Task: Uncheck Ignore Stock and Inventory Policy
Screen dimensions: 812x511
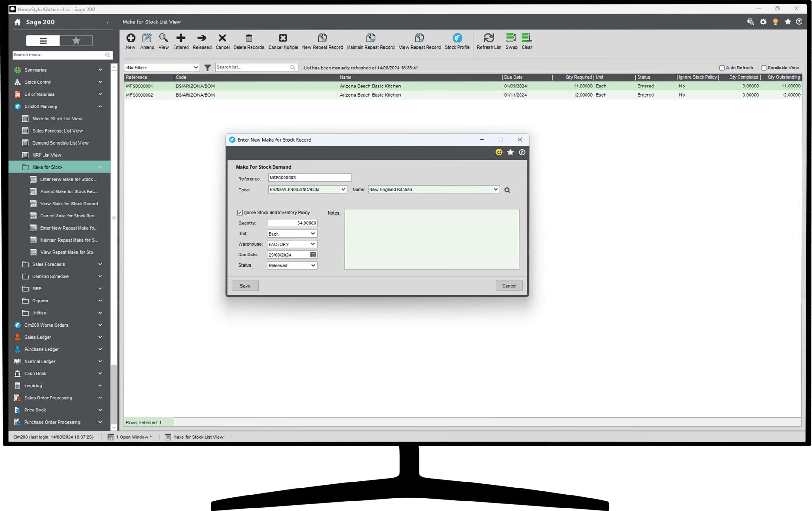Action: (x=240, y=213)
